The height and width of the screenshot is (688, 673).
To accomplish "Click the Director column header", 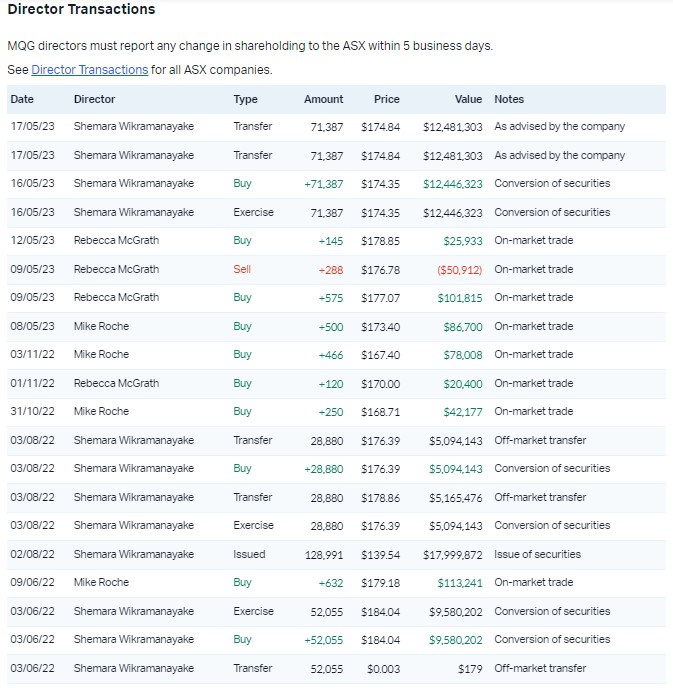I will [x=94, y=99].
